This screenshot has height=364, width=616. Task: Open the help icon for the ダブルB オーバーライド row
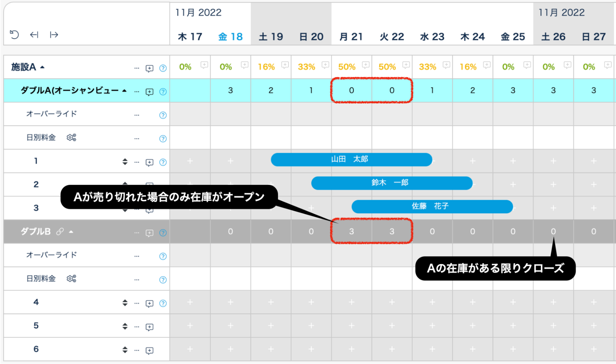(163, 256)
